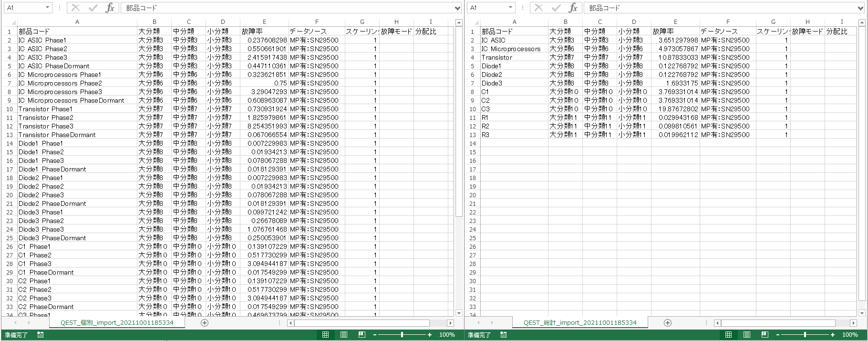The width and height of the screenshot is (868, 341).
Task: Click 100% zoom level in left window
Action: (x=447, y=335)
